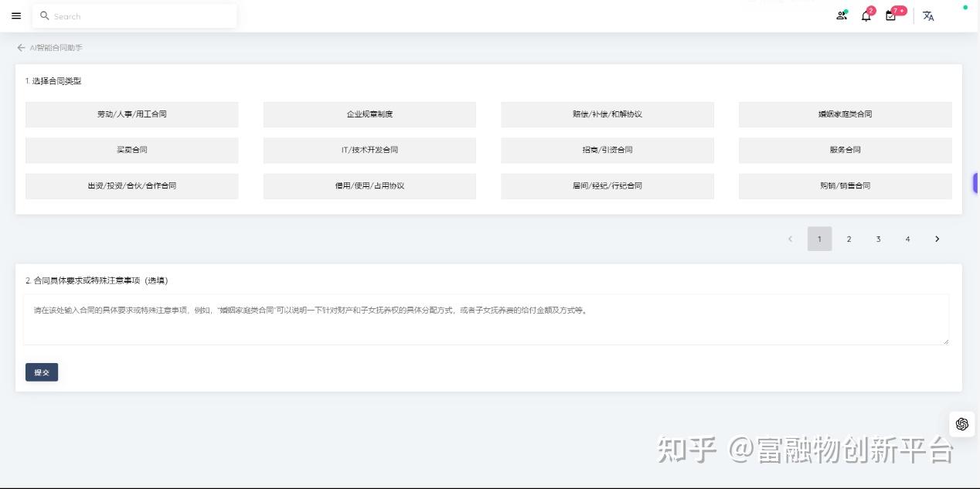
Task: Click the 1. 选择合同类型 heading
Action: click(x=53, y=81)
